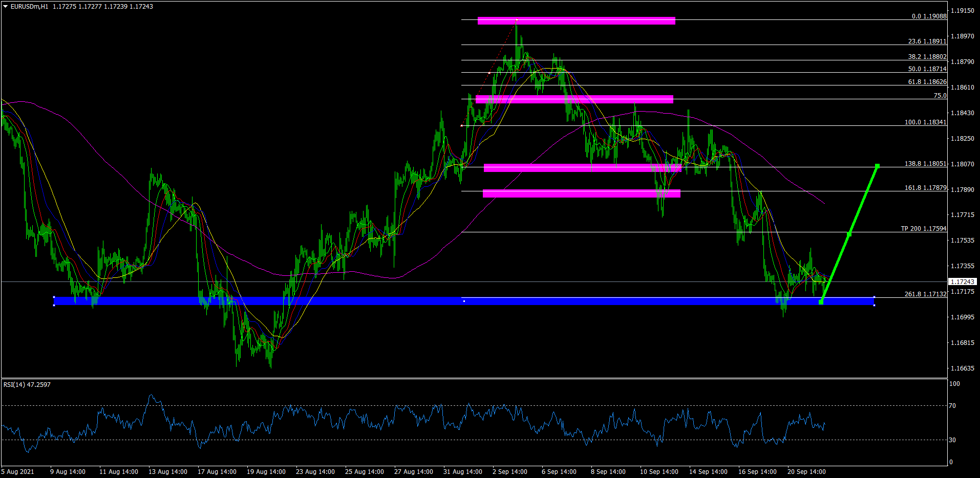Click the 1.17355 price axis value
This screenshot has width=980, height=478.
962,266
